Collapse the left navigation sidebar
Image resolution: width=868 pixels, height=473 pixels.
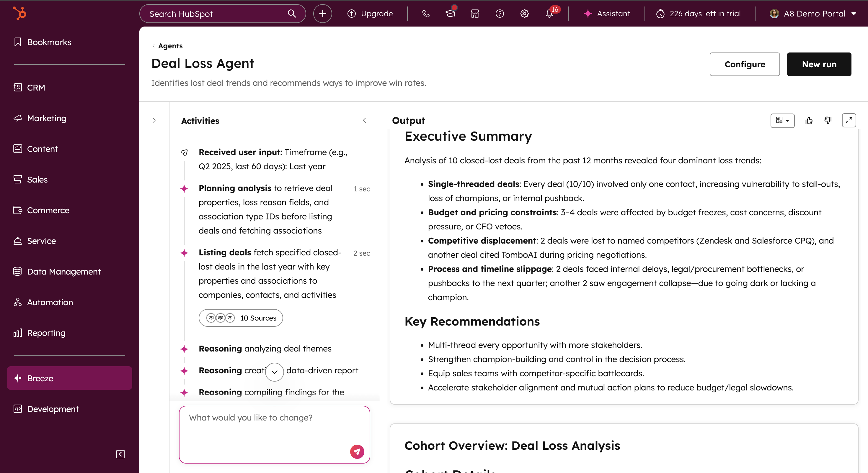pyautogui.click(x=120, y=454)
